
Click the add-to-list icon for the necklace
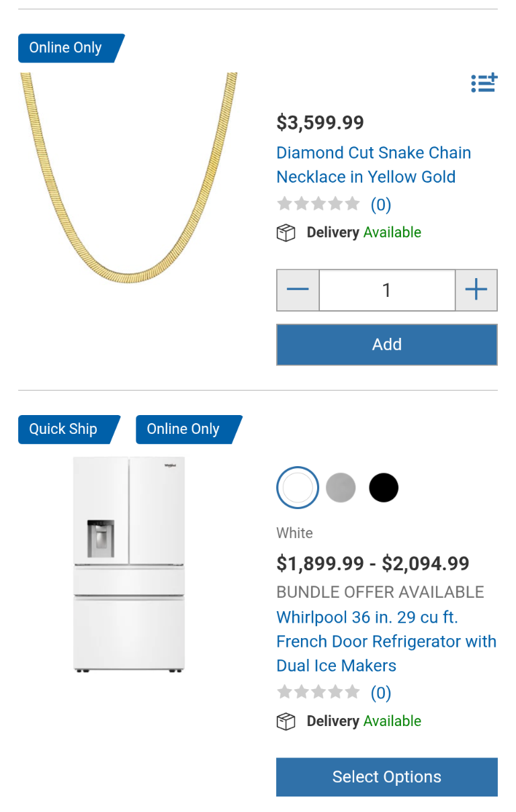click(484, 83)
